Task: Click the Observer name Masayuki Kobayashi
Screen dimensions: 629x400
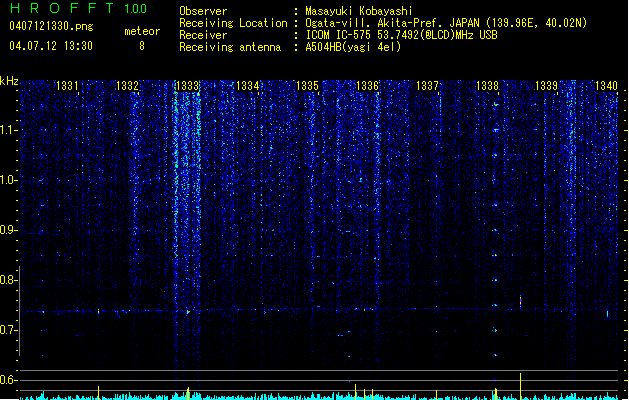Action: (x=359, y=11)
